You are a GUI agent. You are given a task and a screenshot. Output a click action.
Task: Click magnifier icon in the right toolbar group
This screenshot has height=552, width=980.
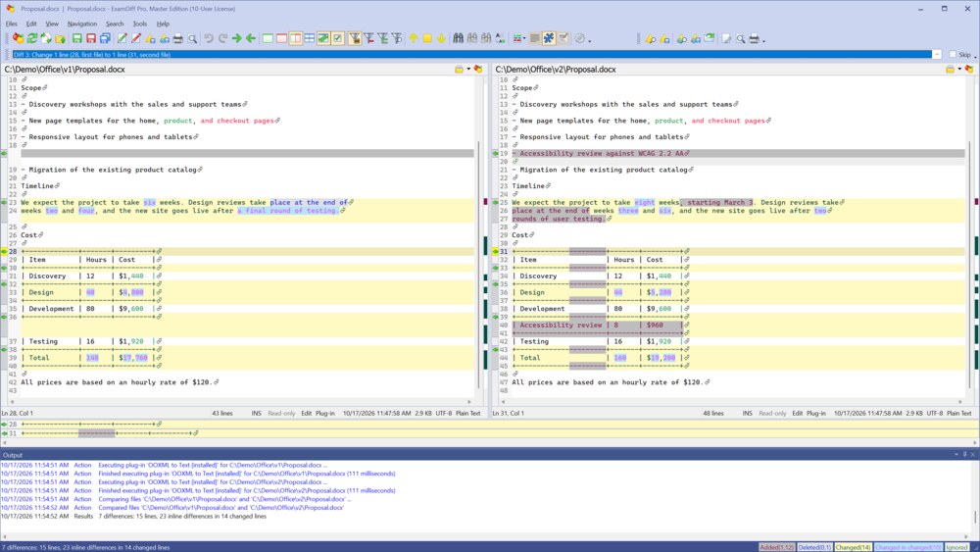tap(741, 39)
